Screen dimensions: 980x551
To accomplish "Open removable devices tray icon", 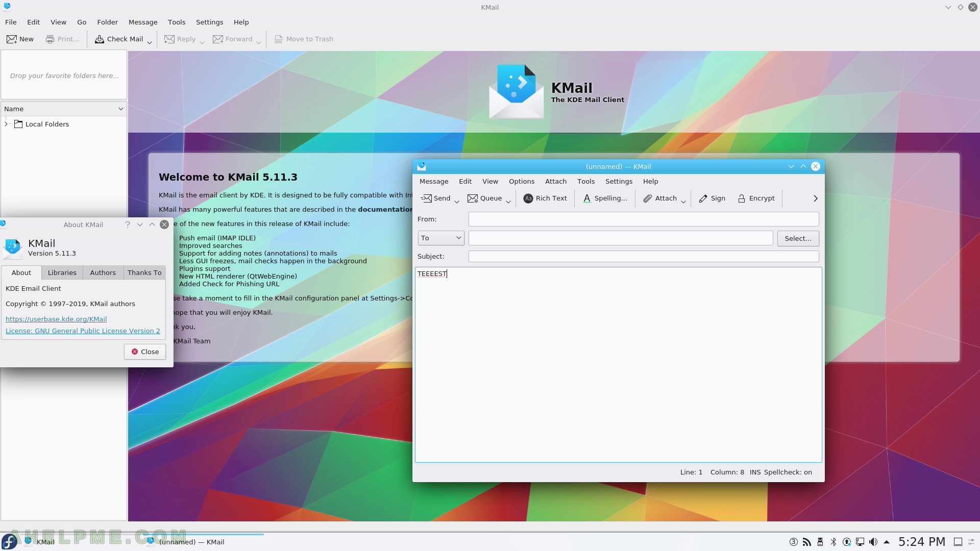I will (820, 542).
